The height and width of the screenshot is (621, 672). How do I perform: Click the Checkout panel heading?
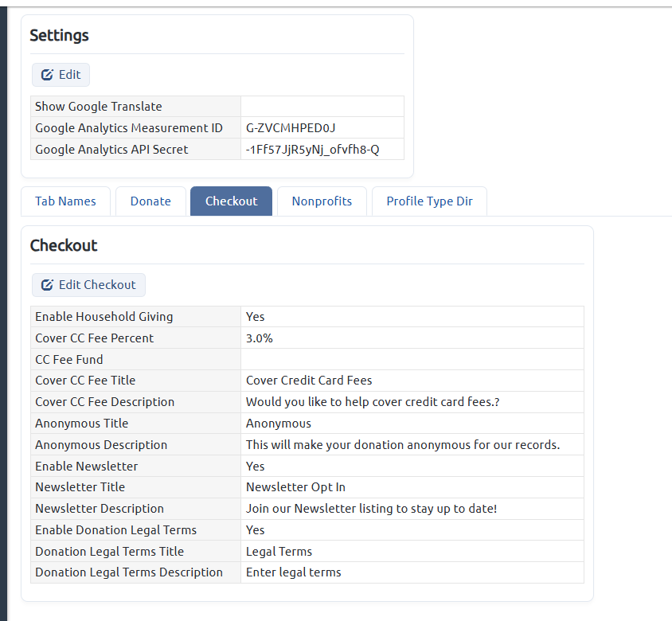64,245
